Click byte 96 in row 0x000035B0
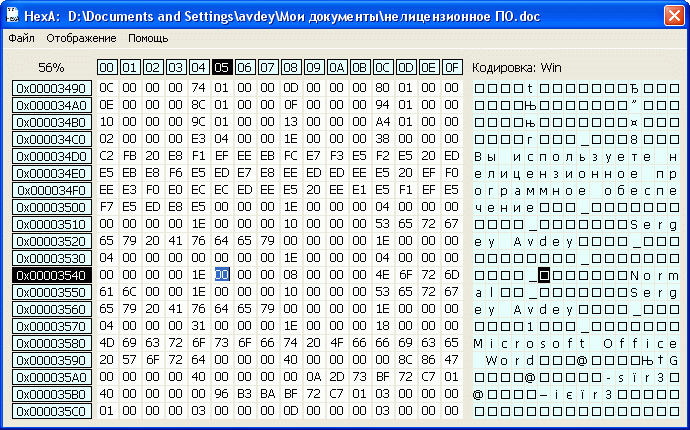The image size is (690, 430). 222,394
